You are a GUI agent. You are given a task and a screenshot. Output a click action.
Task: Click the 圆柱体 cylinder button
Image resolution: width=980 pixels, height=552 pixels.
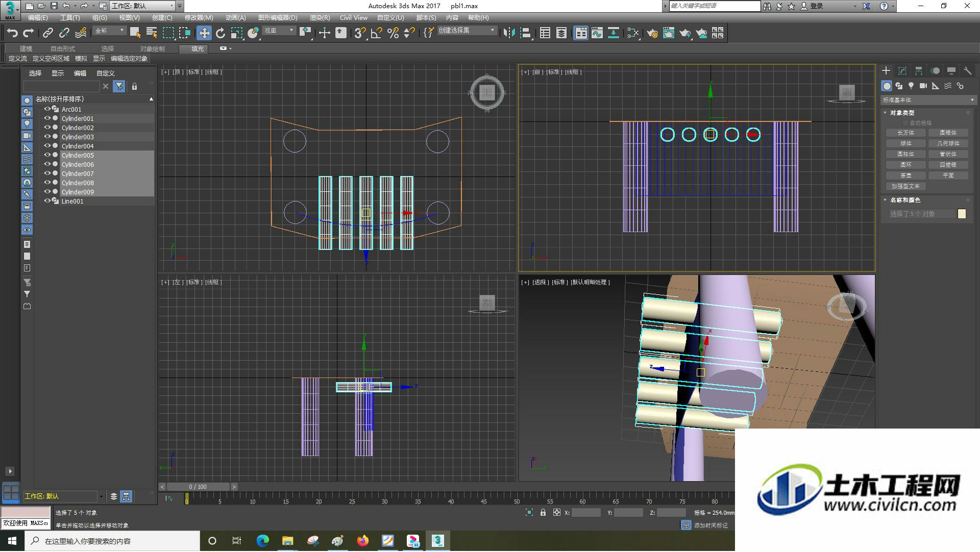906,154
